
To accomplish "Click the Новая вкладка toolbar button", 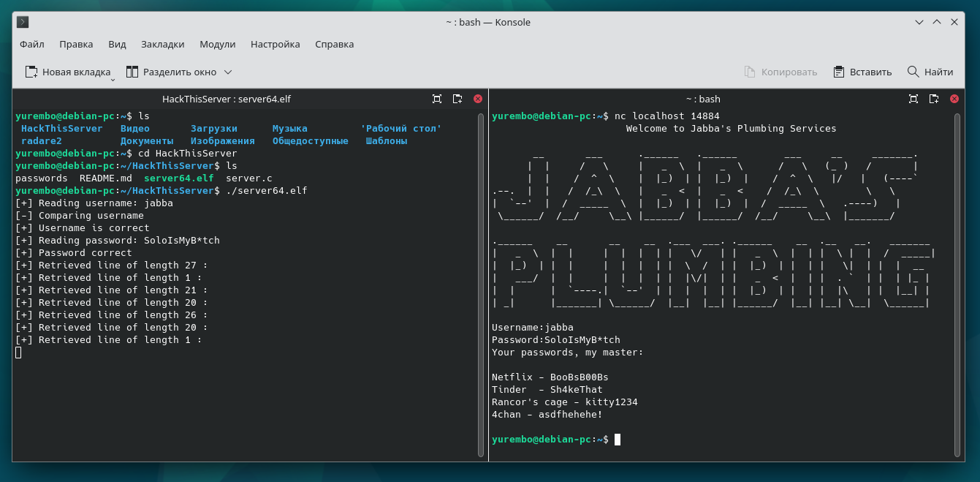I will pyautogui.click(x=68, y=72).
